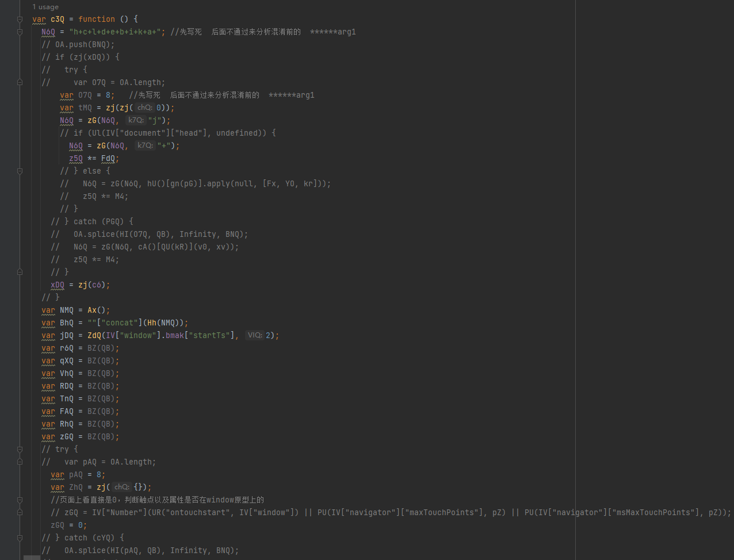Image resolution: width=734 pixels, height=560 pixels.
Task: Click the line 'var NMQ = Ax();'
Action: coord(76,310)
